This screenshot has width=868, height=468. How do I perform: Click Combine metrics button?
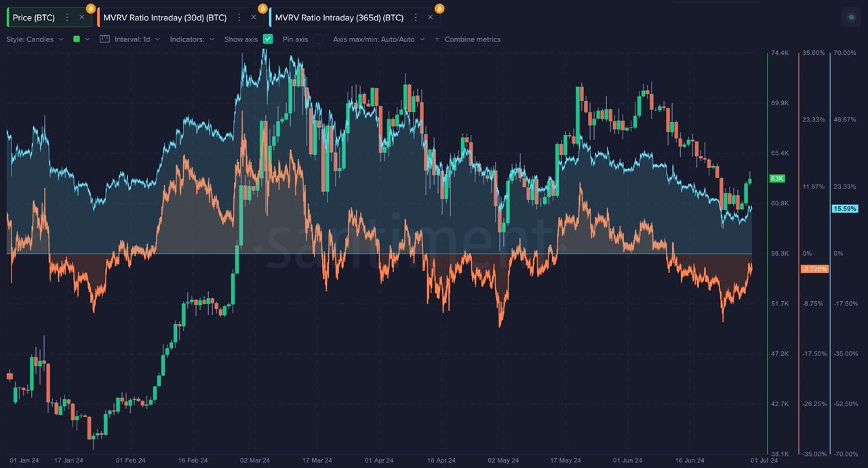coord(467,39)
